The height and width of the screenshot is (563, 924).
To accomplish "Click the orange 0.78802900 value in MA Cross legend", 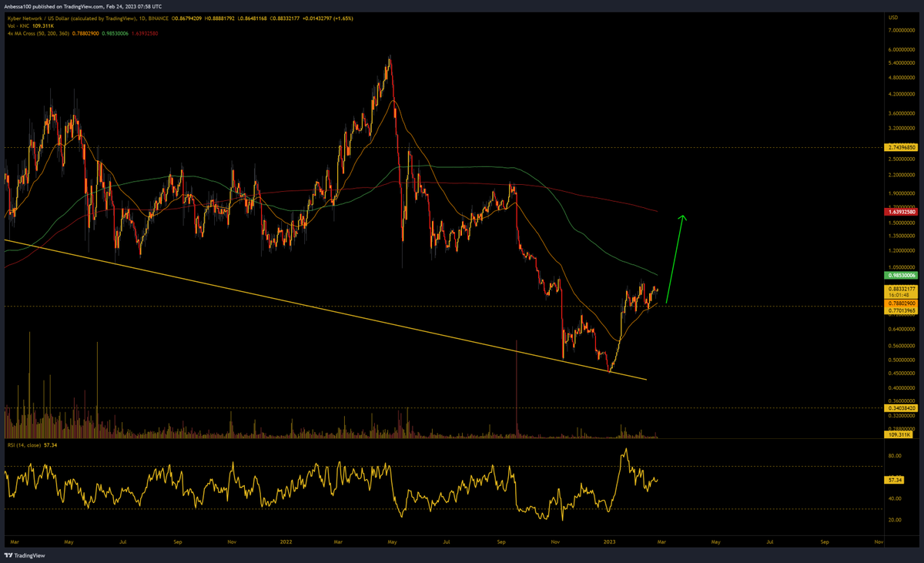I will 85,34.
